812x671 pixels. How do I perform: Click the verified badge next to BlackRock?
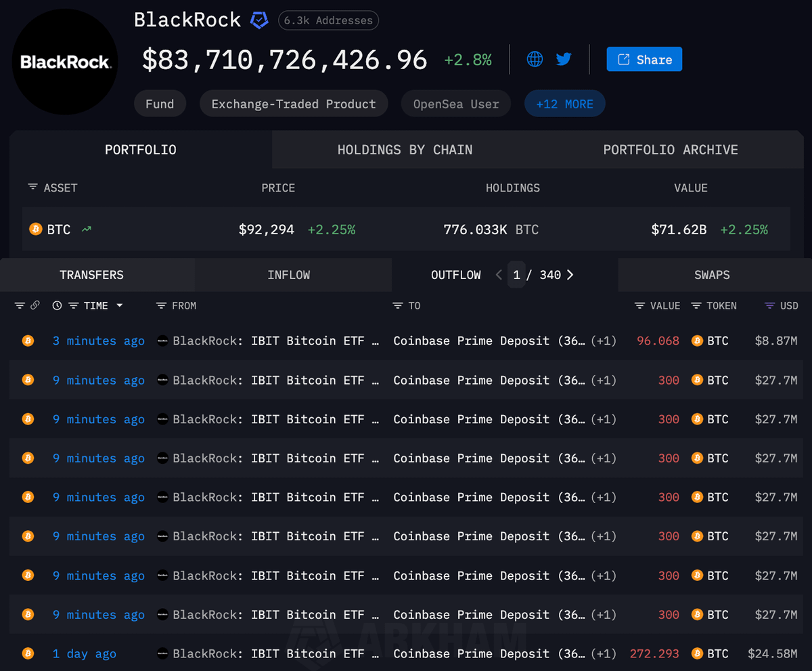pyautogui.click(x=258, y=20)
